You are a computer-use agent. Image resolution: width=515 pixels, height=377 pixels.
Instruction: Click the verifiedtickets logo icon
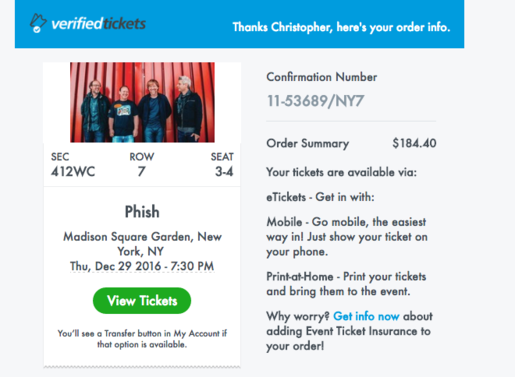(38, 23)
